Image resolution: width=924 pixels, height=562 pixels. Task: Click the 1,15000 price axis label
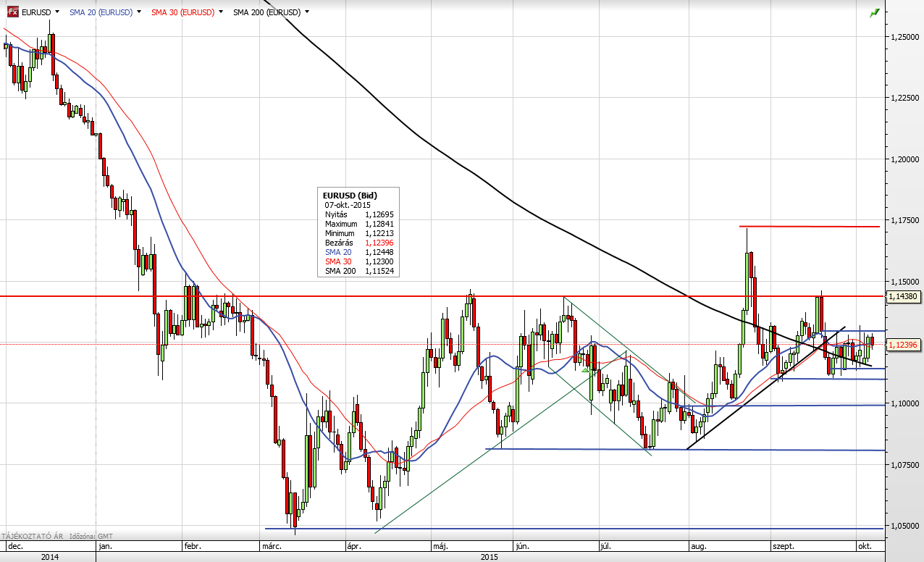click(906, 281)
